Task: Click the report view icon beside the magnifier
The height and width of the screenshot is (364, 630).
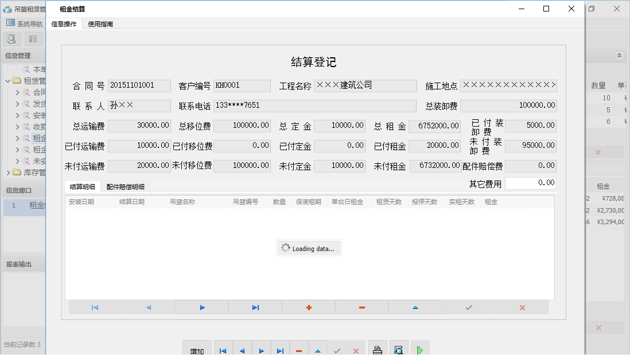Action: point(33,38)
